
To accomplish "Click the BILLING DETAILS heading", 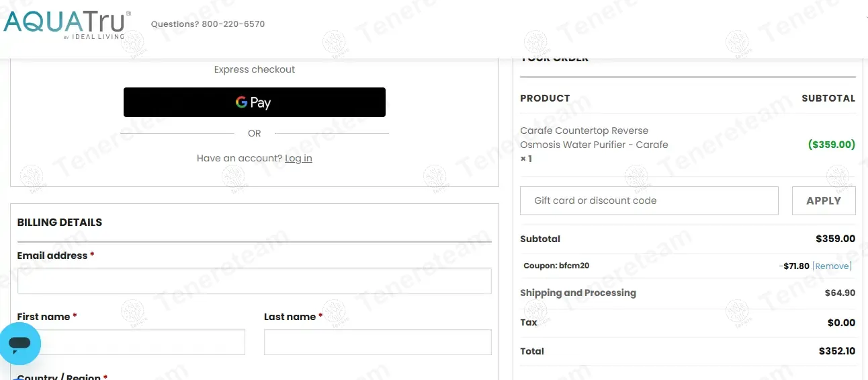I will tap(60, 223).
